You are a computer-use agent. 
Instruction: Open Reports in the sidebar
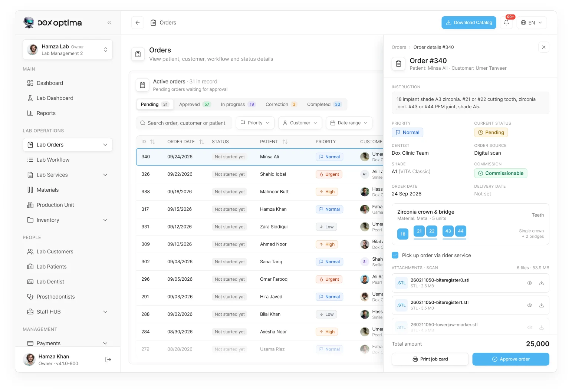68,113
